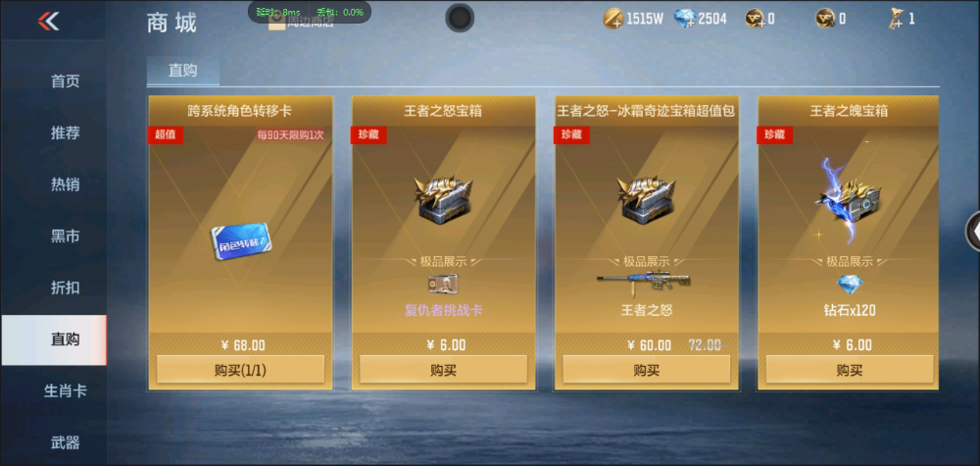980x466 pixels.
Task: Add gold coins via the coin icon
Action: [x=613, y=20]
